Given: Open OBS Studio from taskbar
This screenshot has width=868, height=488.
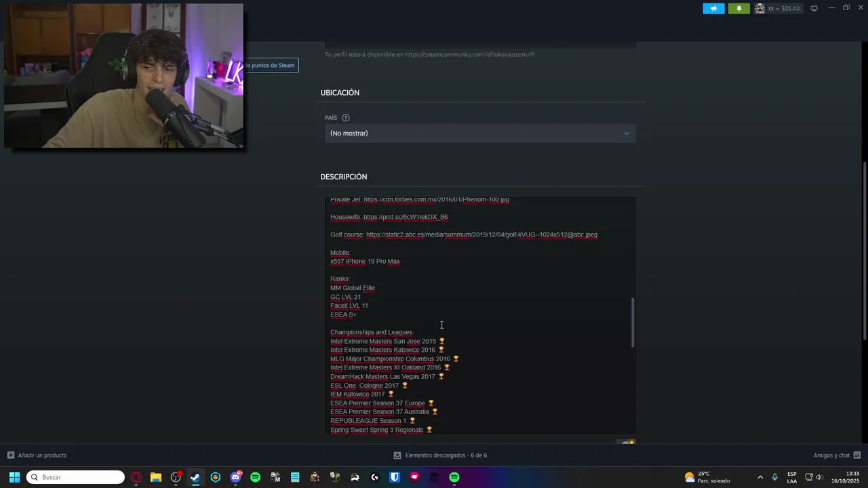Looking at the screenshot, I should [x=176, y=477].
